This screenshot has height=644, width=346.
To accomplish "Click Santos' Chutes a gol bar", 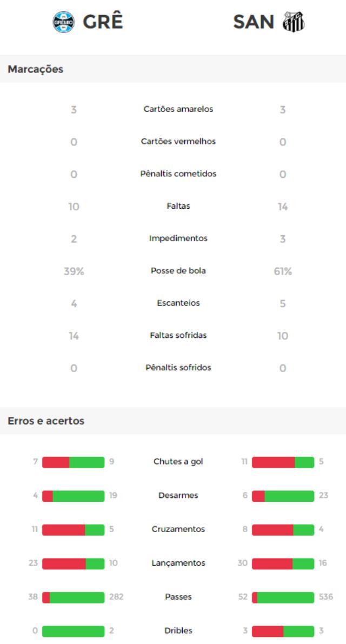I will [x=283, y=462].
